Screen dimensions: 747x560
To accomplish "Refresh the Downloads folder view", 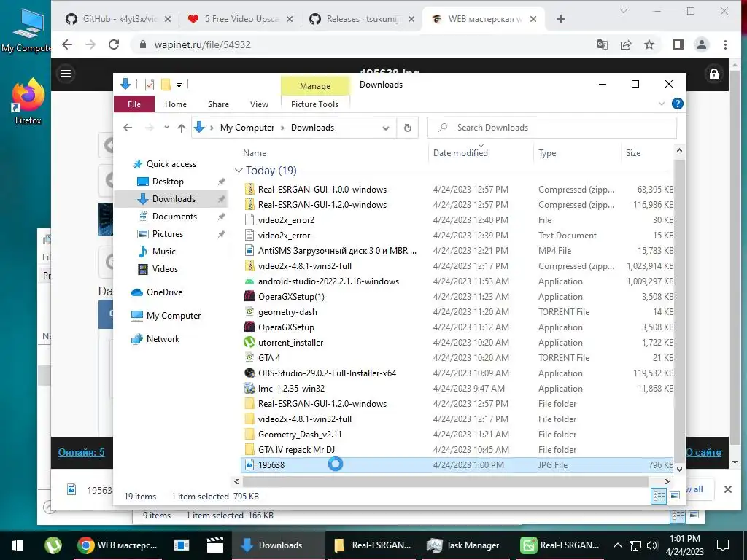I will [x=407, y=128].
